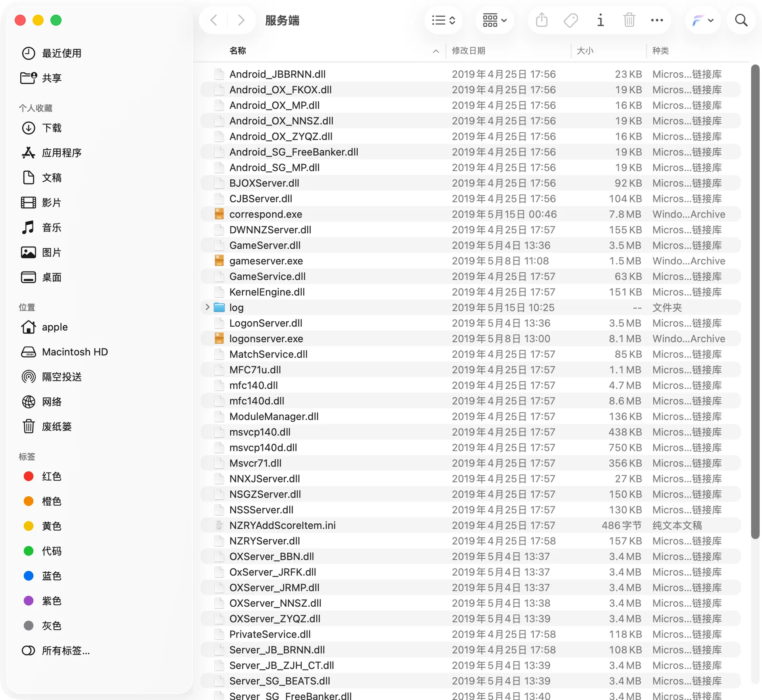Viewport: 762px width, 700px height.
Task: Open the group-by grid dropdown
Action: coord(494,20)
